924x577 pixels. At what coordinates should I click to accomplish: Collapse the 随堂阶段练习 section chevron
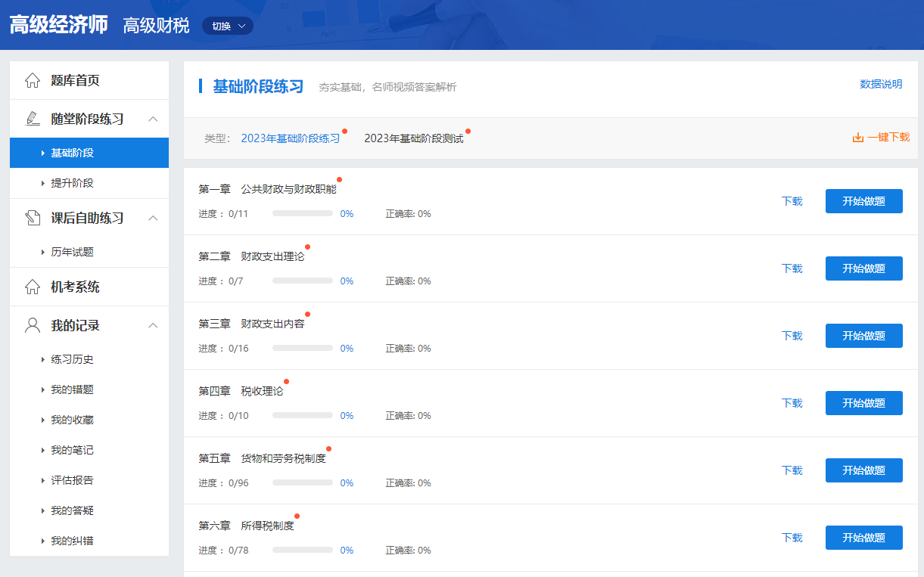(x=153, y=119)
